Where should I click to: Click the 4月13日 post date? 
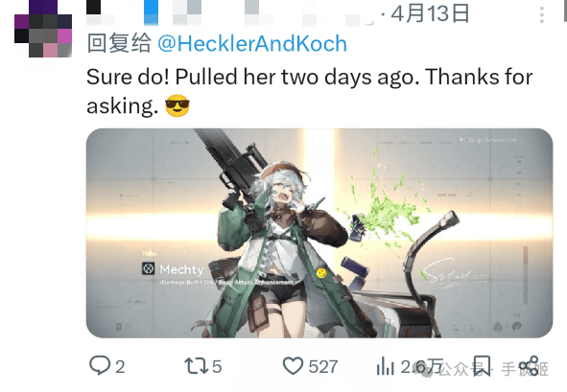(x=430, y=13)
